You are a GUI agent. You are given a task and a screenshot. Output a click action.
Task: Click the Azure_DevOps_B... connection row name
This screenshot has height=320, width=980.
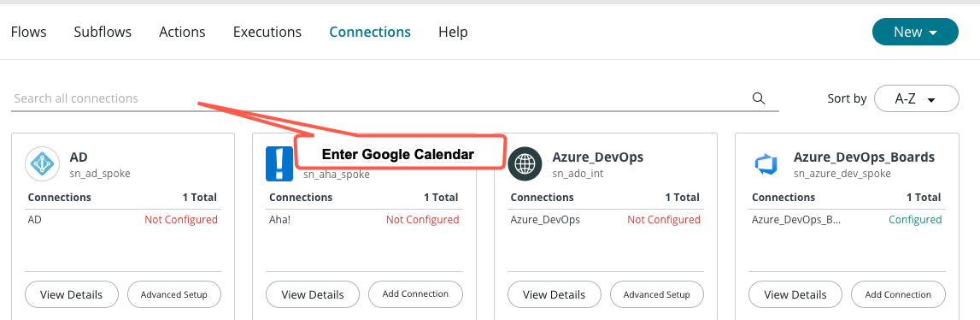tap(796, 220)
